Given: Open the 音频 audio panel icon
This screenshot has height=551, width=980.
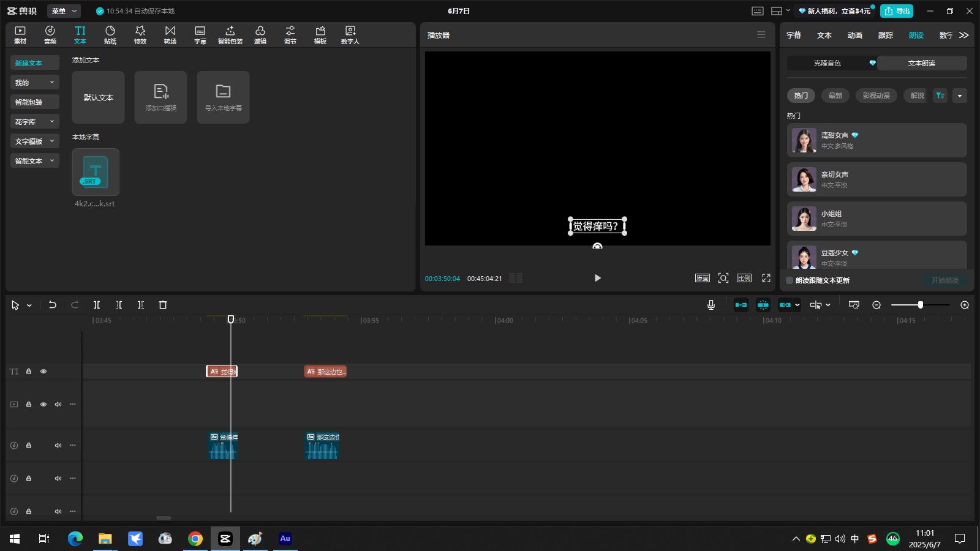Looking at the screenshot, I should 50,35.
